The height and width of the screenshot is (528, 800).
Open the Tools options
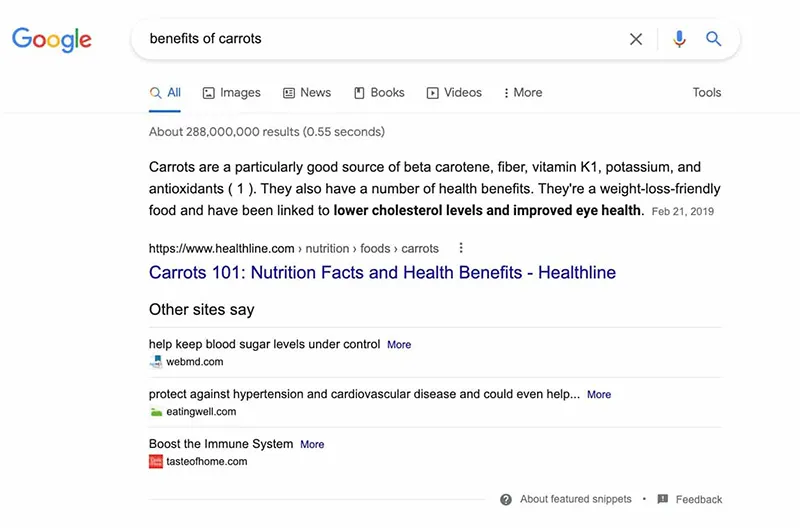(706, 92)
